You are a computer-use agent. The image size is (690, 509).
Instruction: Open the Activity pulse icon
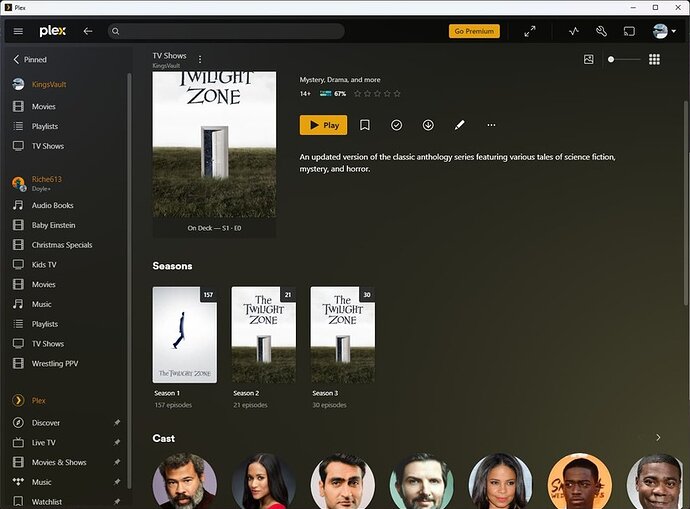[574, 31]
